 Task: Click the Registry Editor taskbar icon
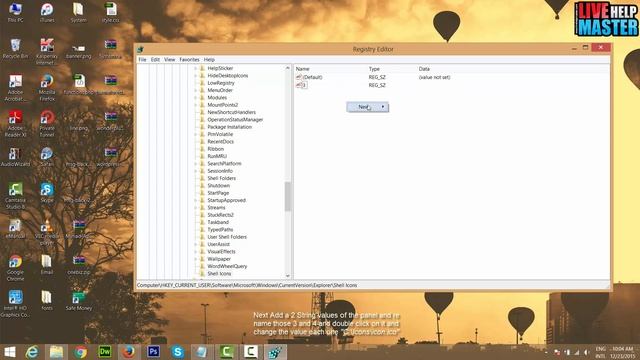275,352
